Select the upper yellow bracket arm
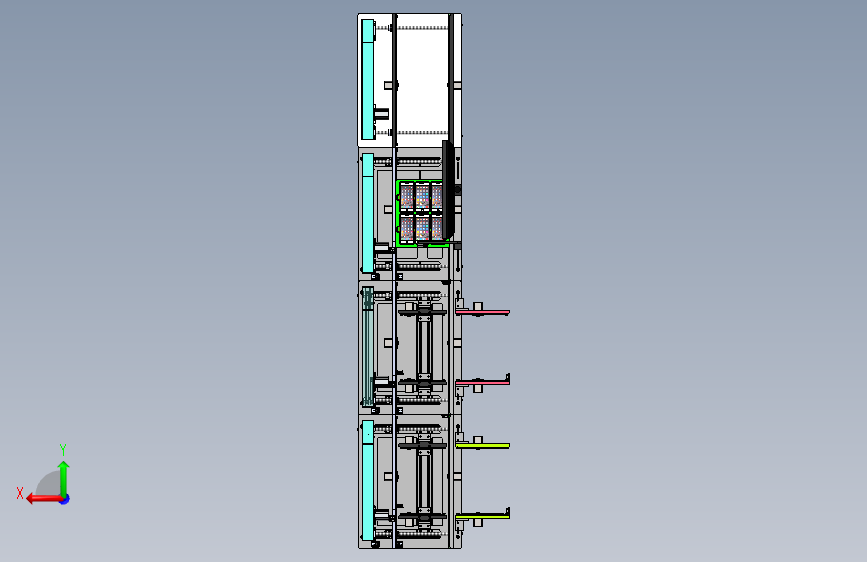This screenshot has height=562, width=867. (x=483, y=445)
